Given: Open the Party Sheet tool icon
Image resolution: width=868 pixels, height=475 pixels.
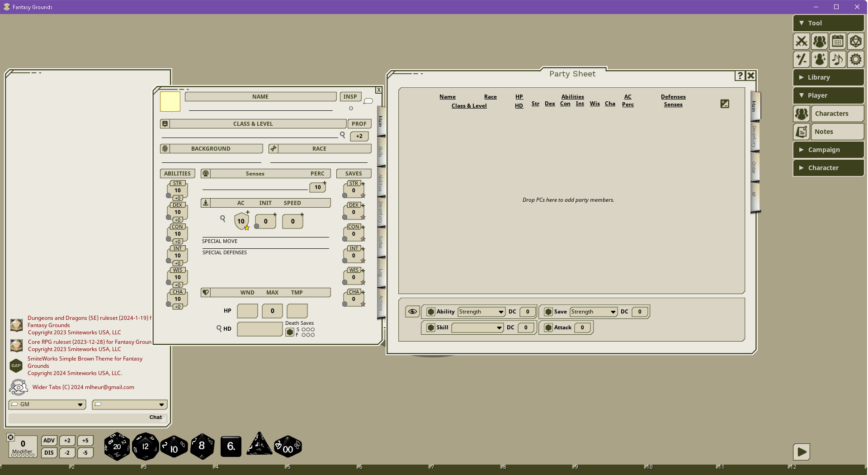Looking at the screenshot, I should click(x=820, y=41).
